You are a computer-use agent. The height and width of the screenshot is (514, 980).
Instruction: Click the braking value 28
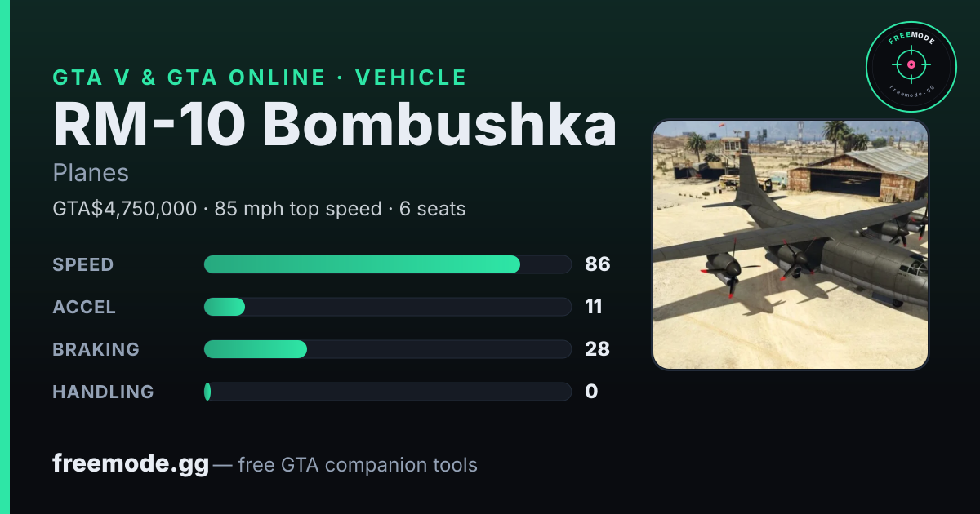598,349
